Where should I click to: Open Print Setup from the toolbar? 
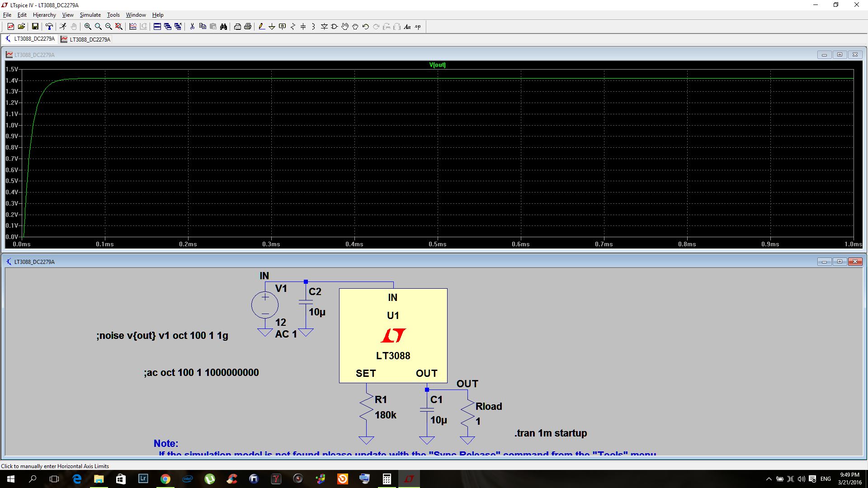point(237,27)
